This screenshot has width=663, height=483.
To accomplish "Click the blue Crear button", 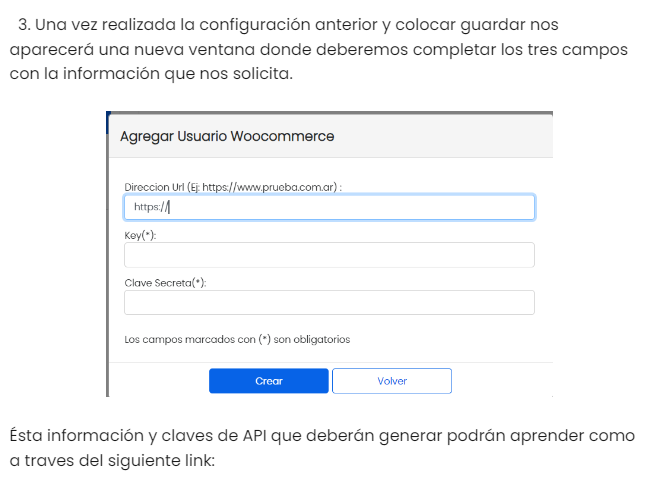I will tap(268, 381).
